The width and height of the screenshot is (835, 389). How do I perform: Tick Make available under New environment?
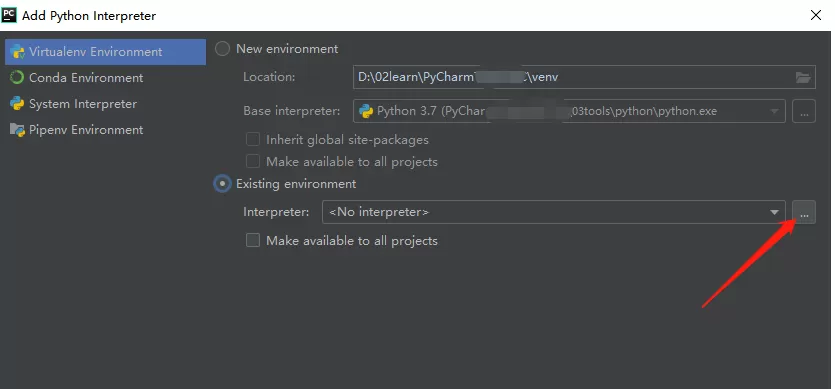pos(253,161)
